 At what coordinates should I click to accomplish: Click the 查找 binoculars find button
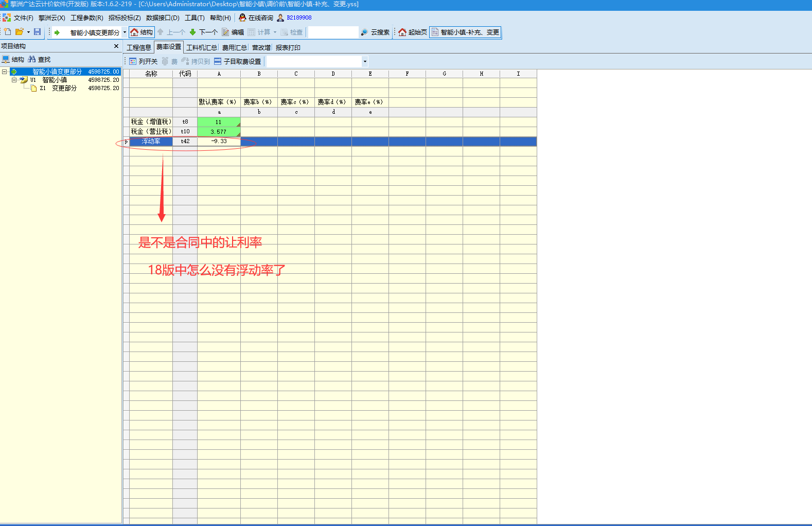(x=39, y=59)
